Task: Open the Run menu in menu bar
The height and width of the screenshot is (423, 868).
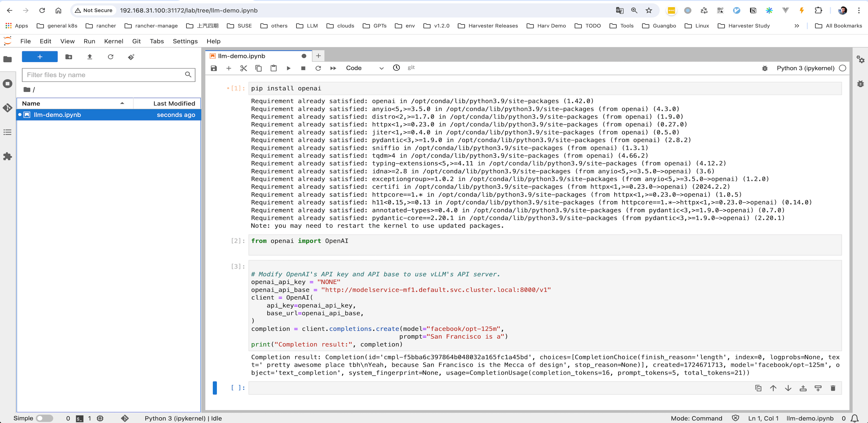Action: pos(89,41)
